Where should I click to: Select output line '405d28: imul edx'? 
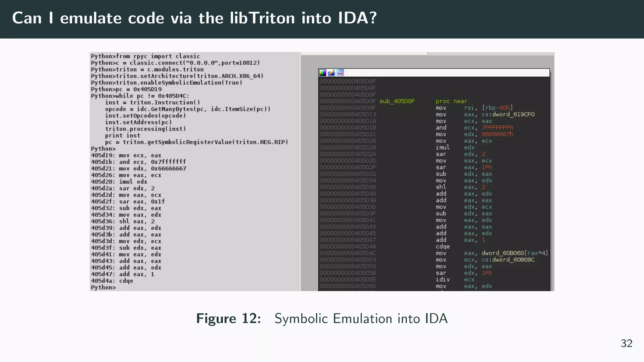click(119, 182)
